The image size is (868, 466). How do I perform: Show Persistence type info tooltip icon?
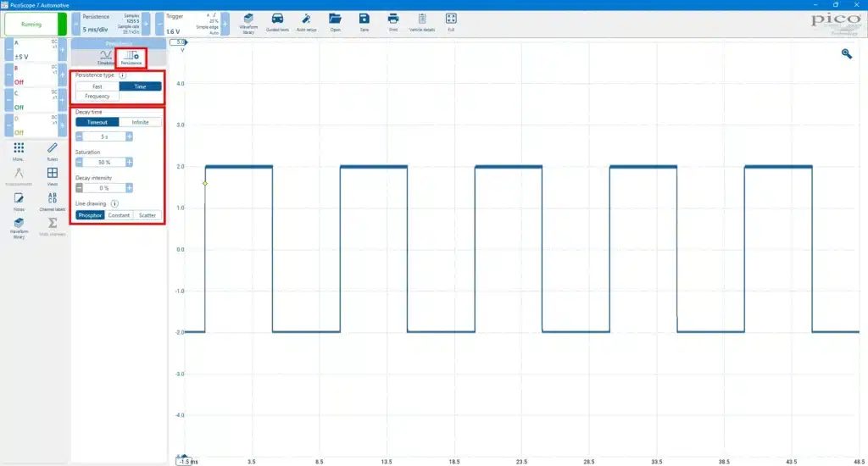point(122,75)
